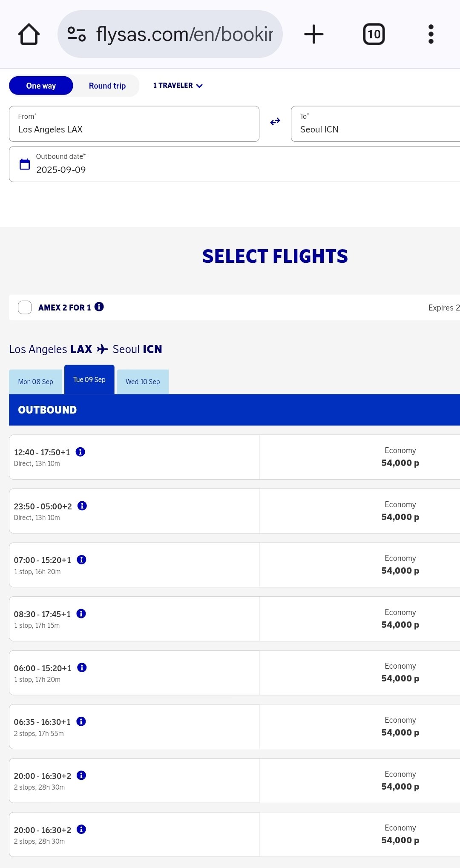Open the To Seoul ICN field
460x868 pixels.
click(375, 124)
